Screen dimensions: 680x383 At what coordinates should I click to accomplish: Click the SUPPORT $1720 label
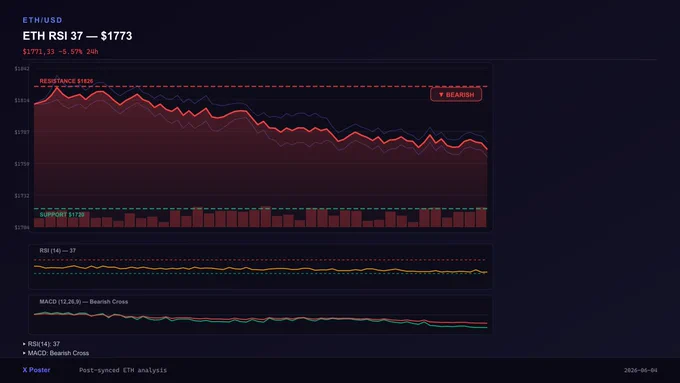[62, 215]
